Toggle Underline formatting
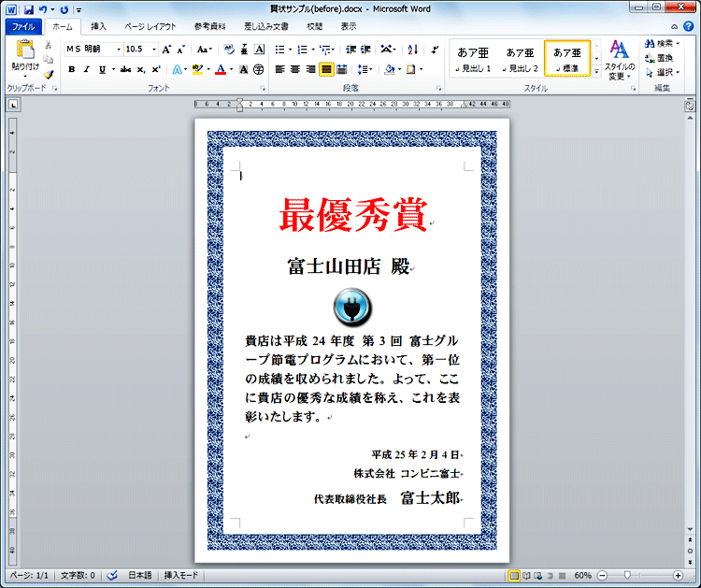701x588 pixels. pos(103,69)
